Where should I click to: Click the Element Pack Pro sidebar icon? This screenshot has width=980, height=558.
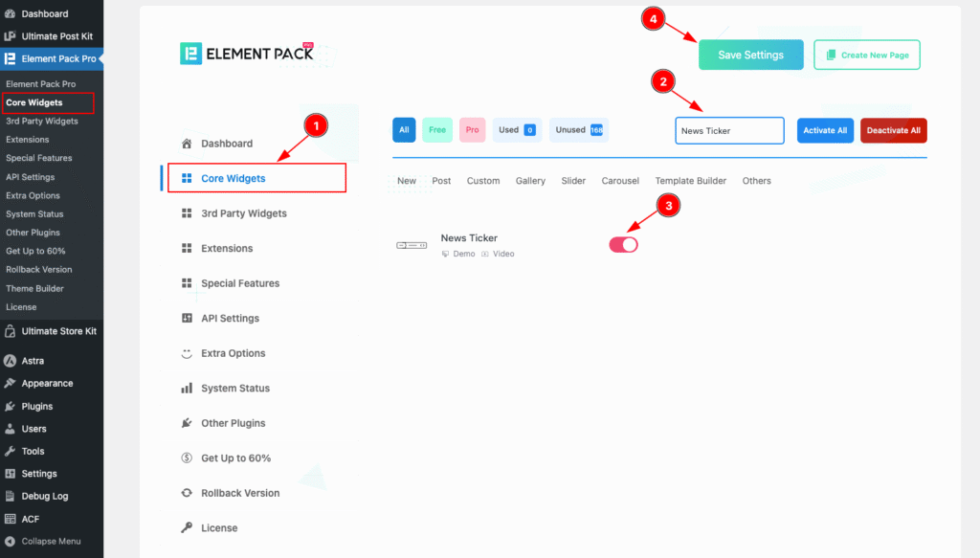(10, 58)
